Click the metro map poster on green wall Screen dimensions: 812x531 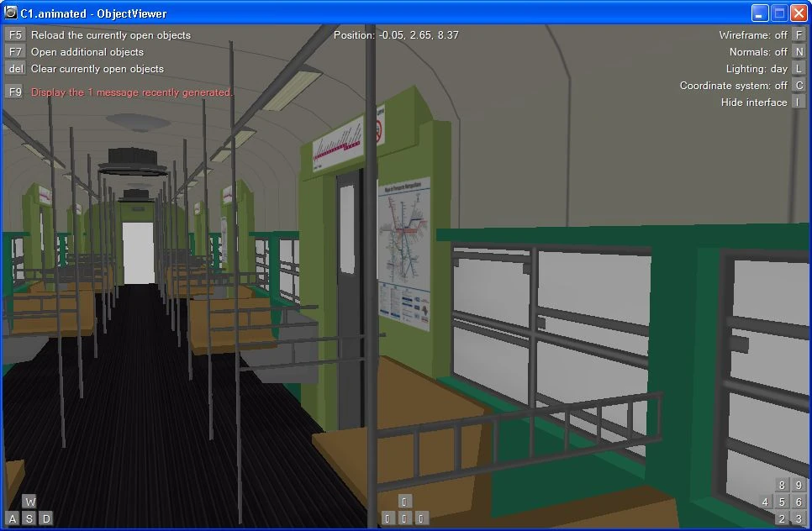coord(404,254)
